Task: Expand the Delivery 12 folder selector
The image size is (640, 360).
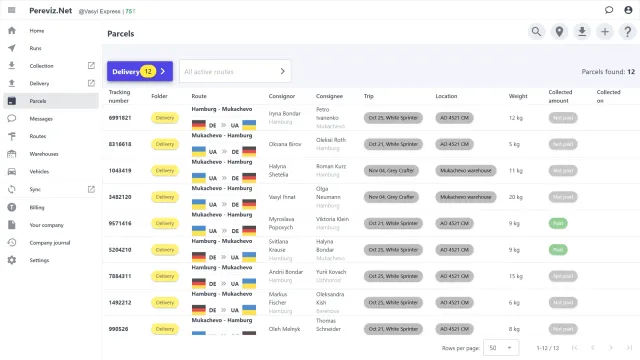Action: pyautogui.click(x=140, y=71)
